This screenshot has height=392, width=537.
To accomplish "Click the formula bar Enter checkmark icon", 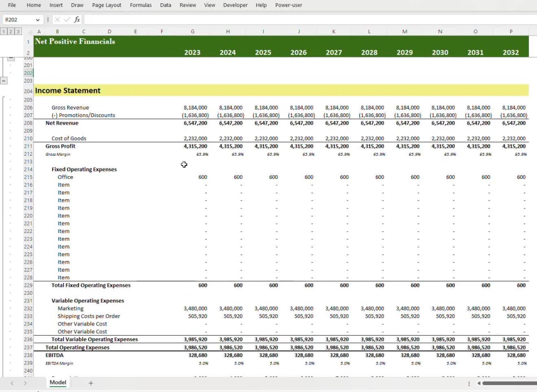I will (x=67, y=19).
